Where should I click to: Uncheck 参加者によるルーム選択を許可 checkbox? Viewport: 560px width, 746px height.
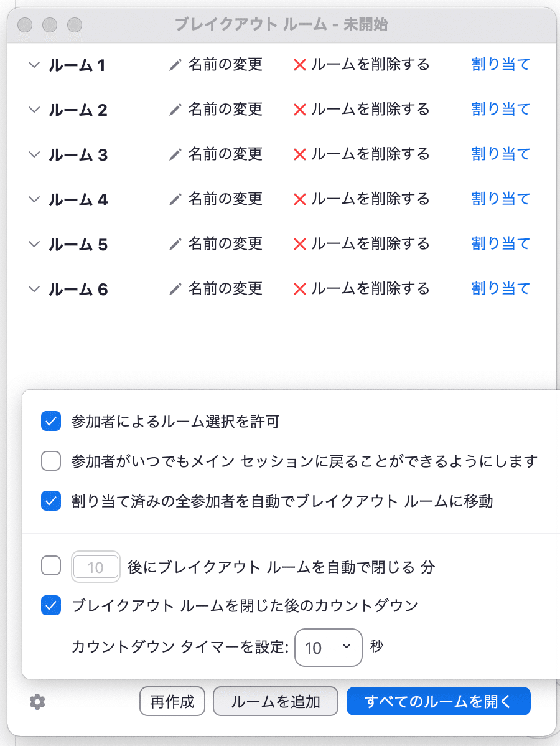pos(51,421)
